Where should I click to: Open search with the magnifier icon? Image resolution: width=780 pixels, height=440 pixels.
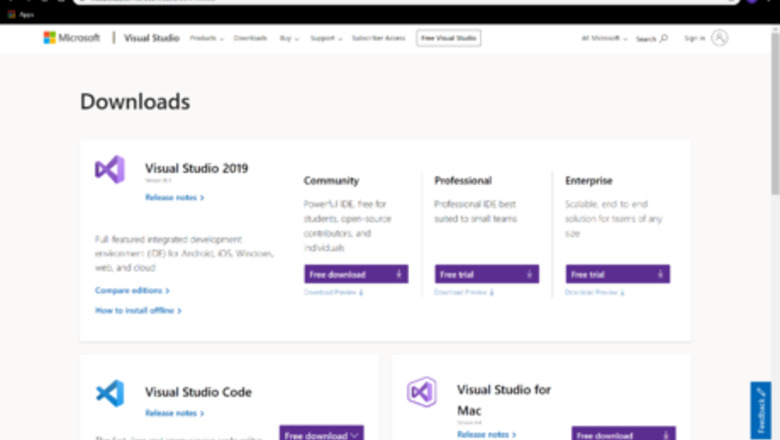pyautogui.click(x=664, y=38)
